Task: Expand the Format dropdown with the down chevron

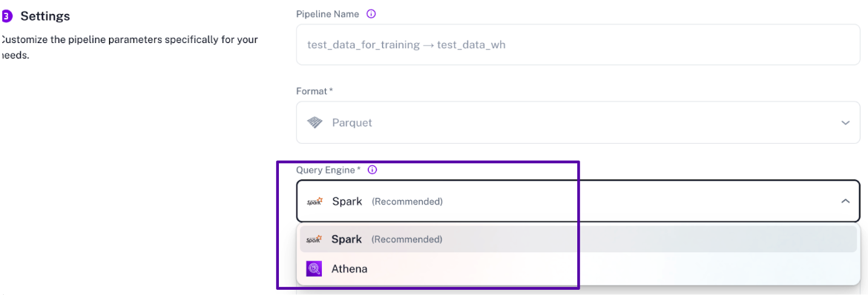Action: tap(845, 122)
